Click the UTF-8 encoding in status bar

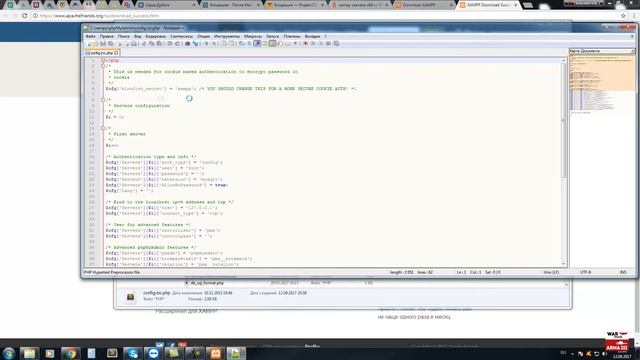(585, 272)
